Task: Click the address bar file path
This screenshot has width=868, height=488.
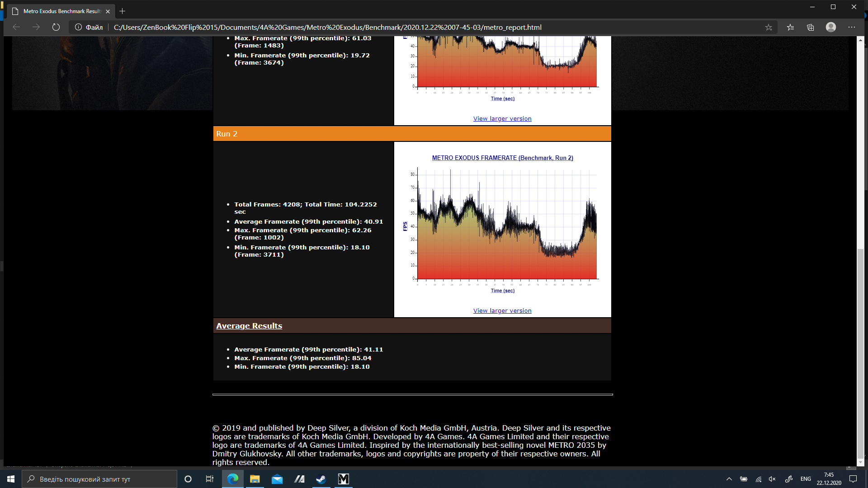Action: pyautogui.click(x=328, y=27)
